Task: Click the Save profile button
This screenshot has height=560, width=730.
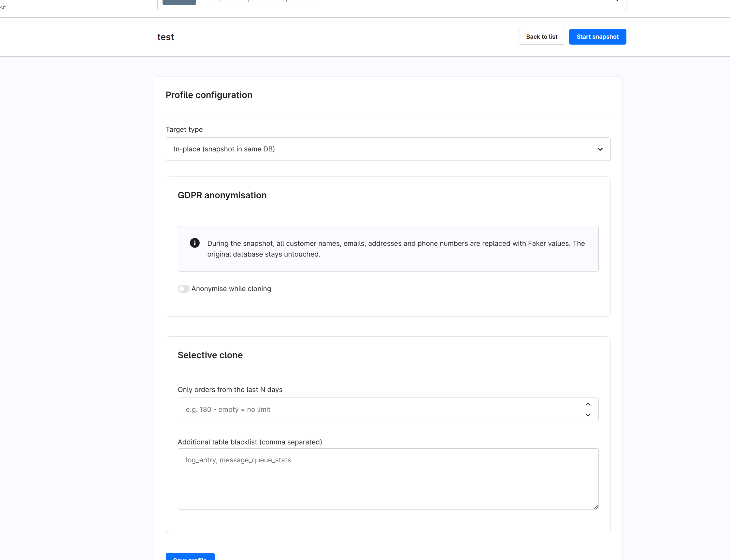Action: (x=190, y=557)
